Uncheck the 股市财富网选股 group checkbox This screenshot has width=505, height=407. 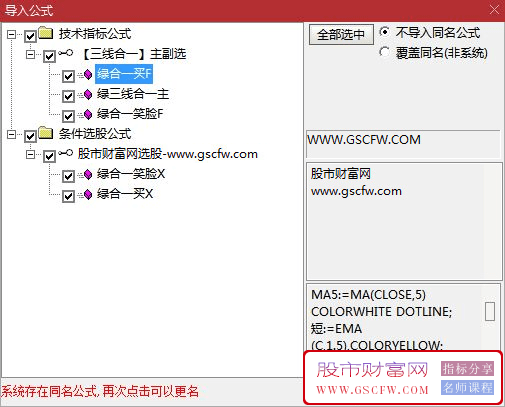49,156
